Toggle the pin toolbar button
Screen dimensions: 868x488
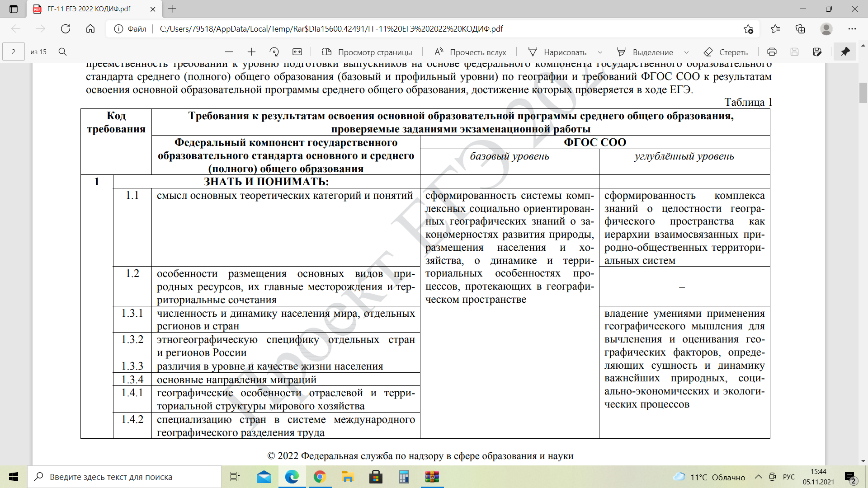tap(845, 52)
